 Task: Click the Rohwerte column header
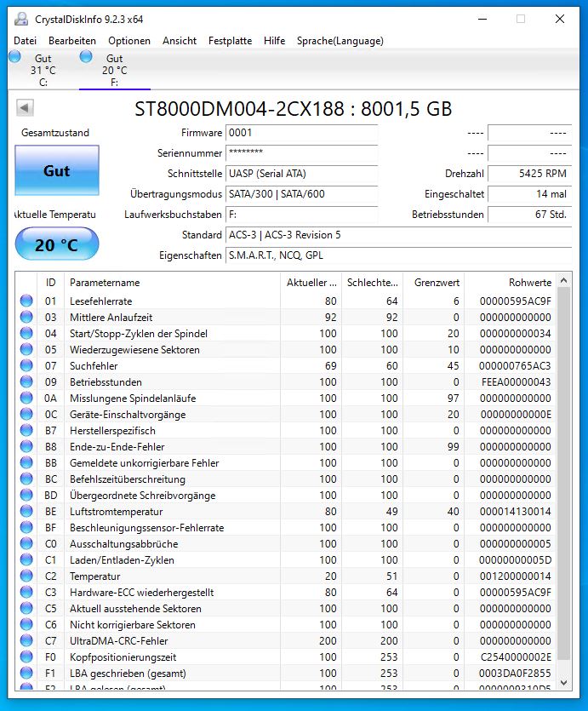(511, 282)
